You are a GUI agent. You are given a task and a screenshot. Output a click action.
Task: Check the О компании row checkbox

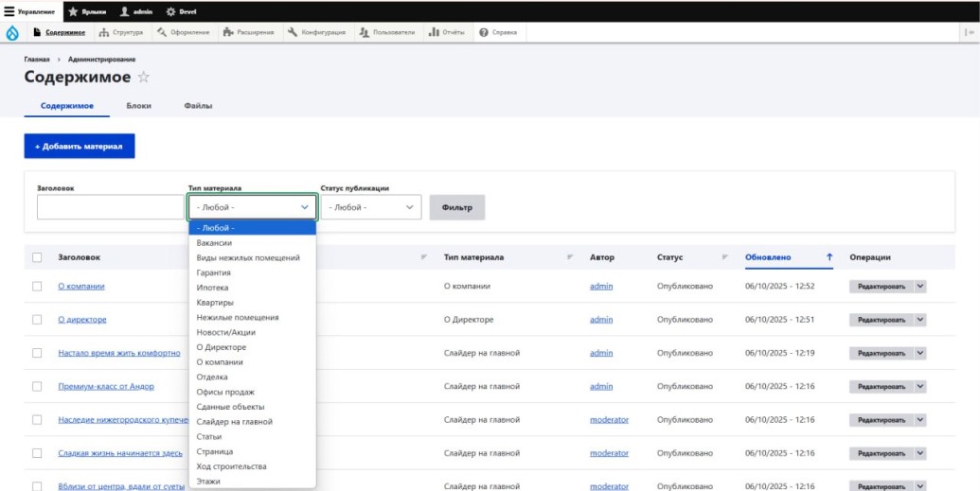point(37,286)
